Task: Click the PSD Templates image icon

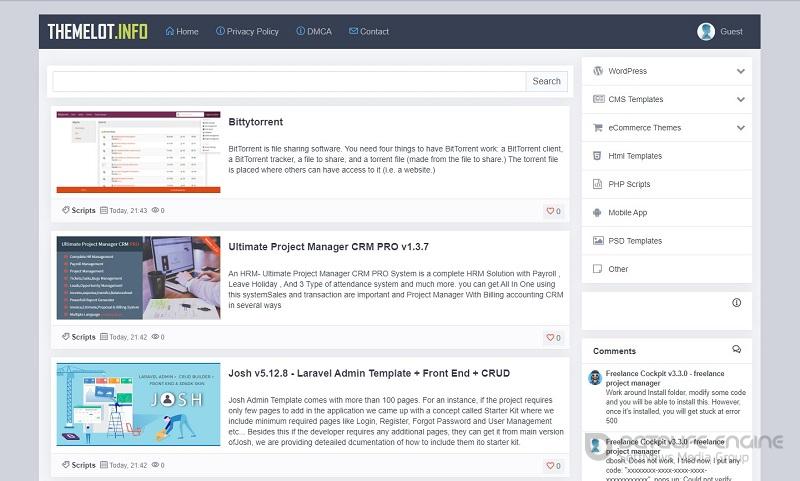Action: 598,240
